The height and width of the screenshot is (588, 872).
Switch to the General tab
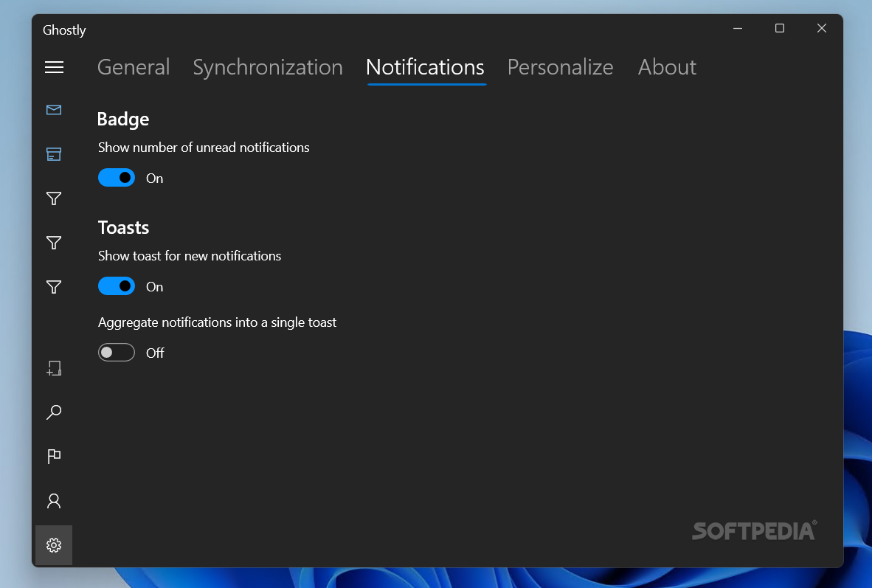134,67
